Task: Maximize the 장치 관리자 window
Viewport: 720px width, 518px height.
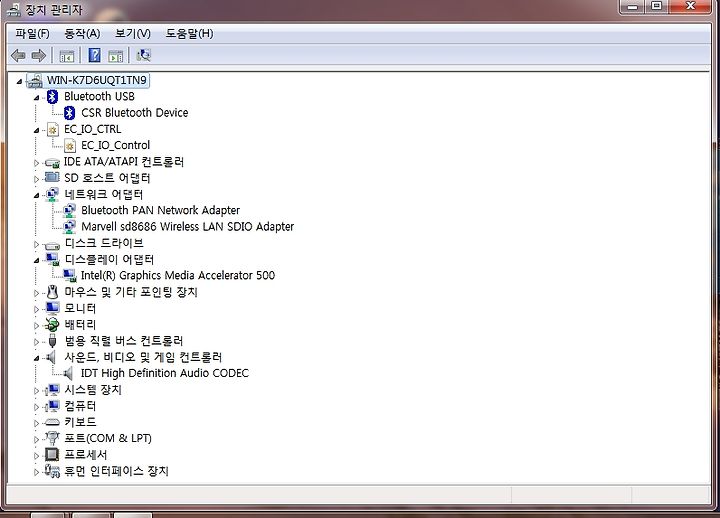Action: pos(657,6)
